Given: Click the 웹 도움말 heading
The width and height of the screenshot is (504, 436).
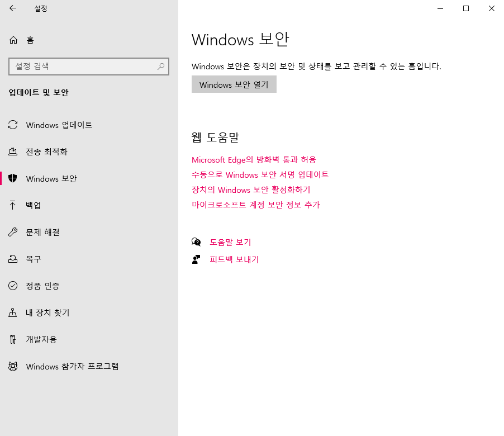Looking at the screenshot, I should click(x=215, y=138).
